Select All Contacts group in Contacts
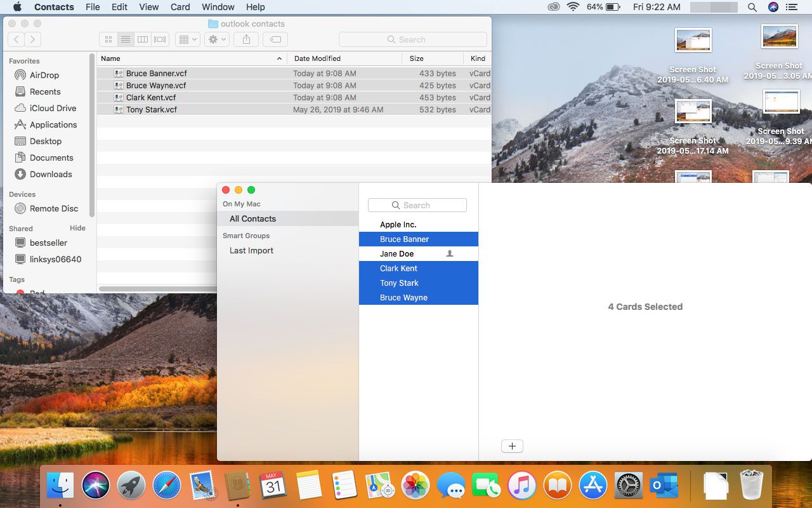The width and height of the screenshot is (812, 508). pyautogui.click(x=287, y=218)
